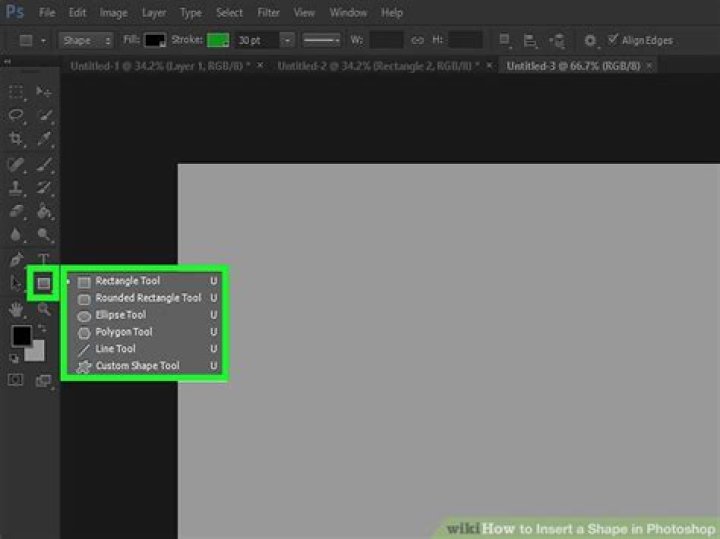The image size is (720, 539).
Task: Click the link width and height icon
Action: (x=420, y=40)
